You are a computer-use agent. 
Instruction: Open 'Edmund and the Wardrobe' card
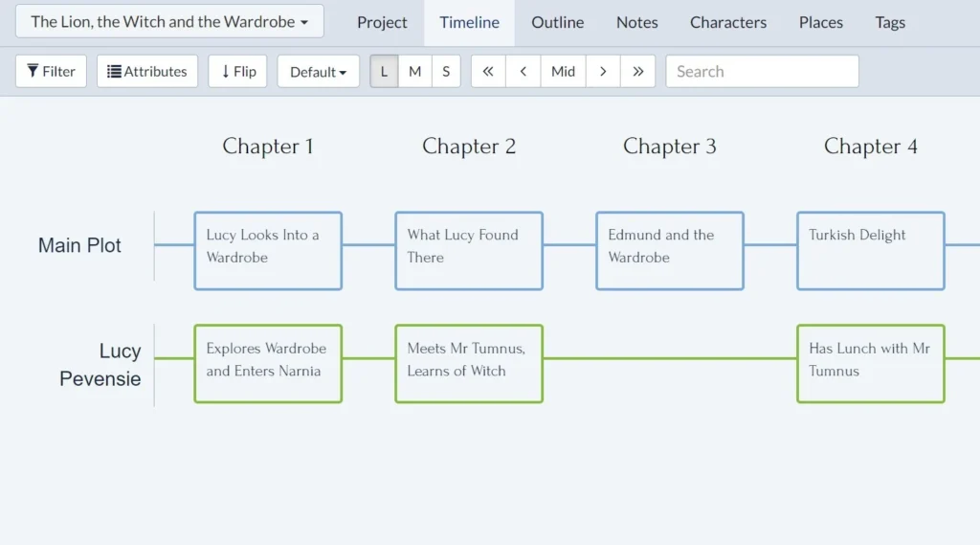(x=669, y=251)
